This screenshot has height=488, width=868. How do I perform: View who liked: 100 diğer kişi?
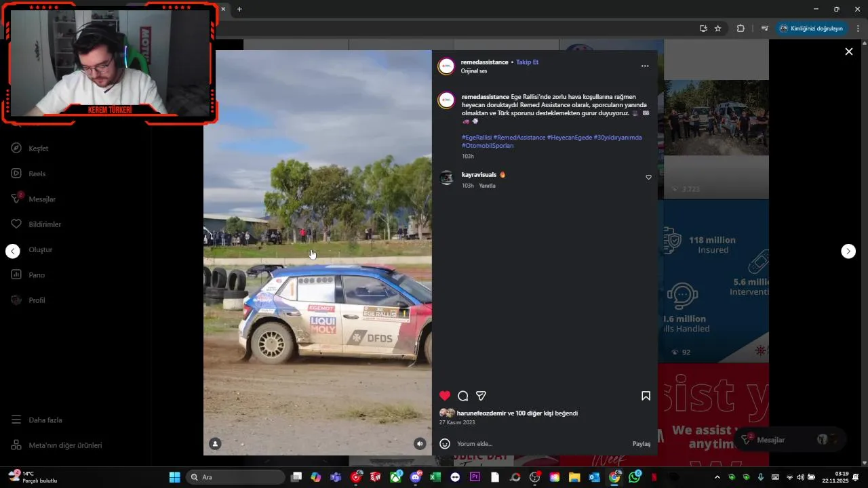click(x=534, y=413)
